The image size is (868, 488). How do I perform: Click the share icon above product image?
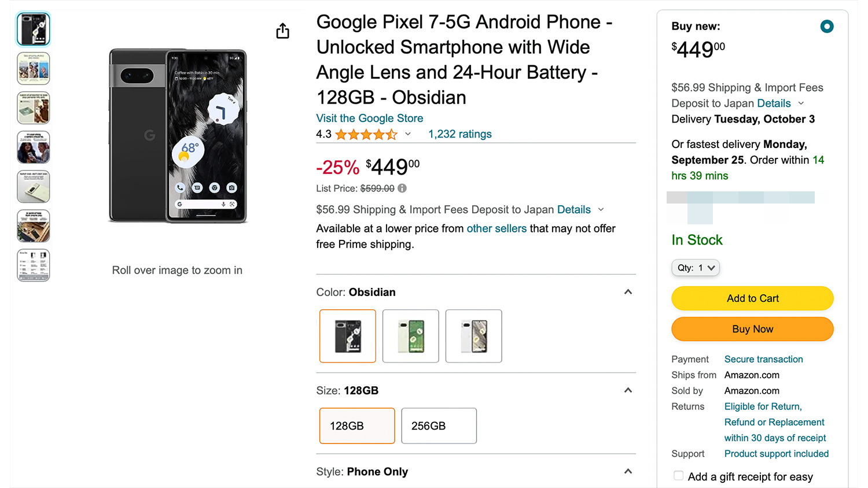pos(282,31)
